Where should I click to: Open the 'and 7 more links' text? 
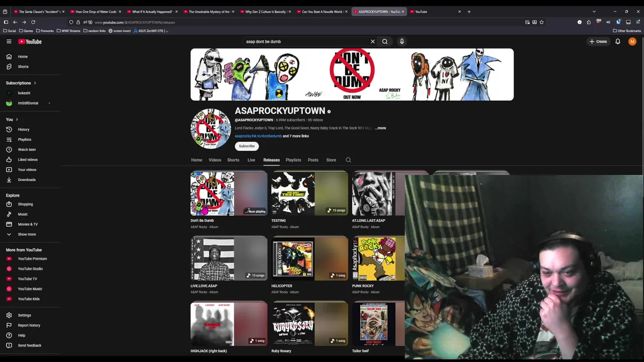[x=296, y=136]
